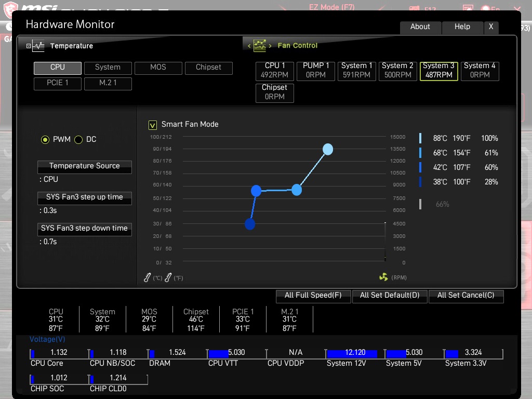Screen dimensions: 532x399
Task: Click fan curve point at 88°C
Action: coord(328,149)
